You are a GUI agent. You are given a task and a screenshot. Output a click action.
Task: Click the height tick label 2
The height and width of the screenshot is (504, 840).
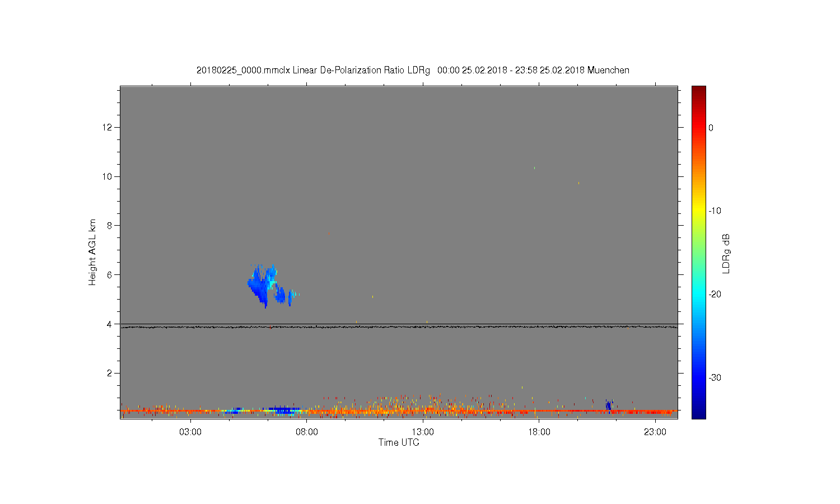click(110, 373)
